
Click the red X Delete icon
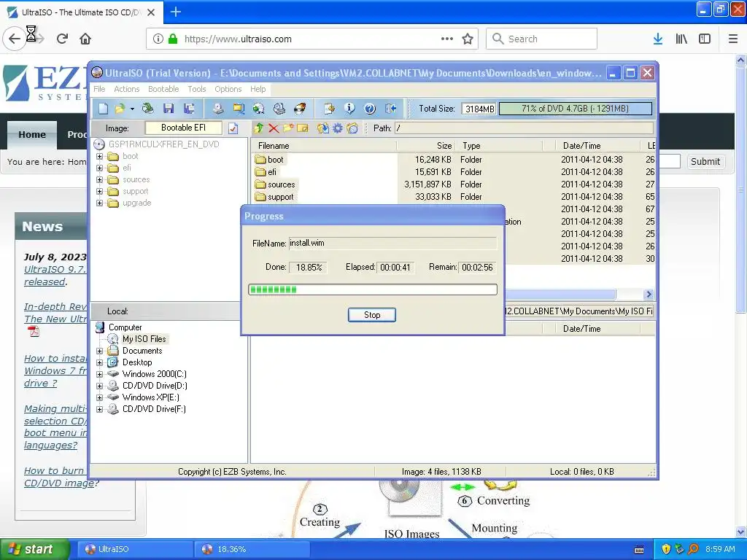[x=274, y=128]
